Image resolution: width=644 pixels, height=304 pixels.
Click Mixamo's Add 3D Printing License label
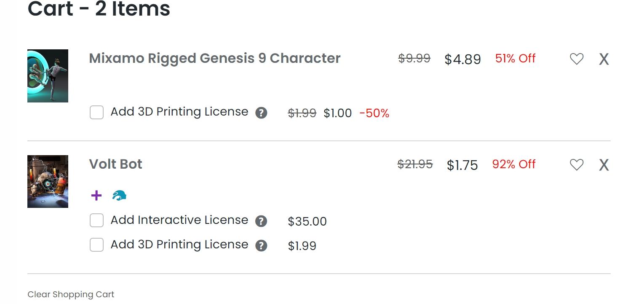(179, 112)
